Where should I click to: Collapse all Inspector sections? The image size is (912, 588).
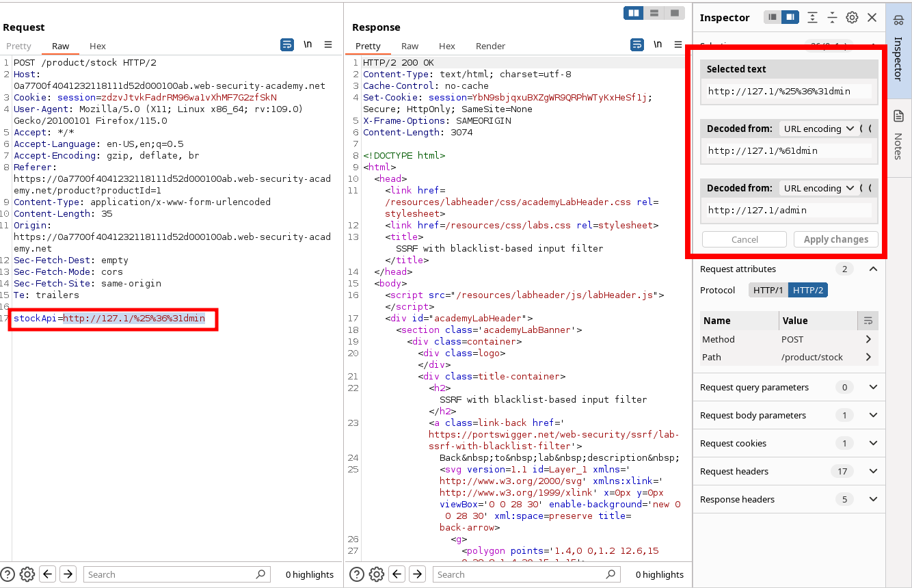832,17
